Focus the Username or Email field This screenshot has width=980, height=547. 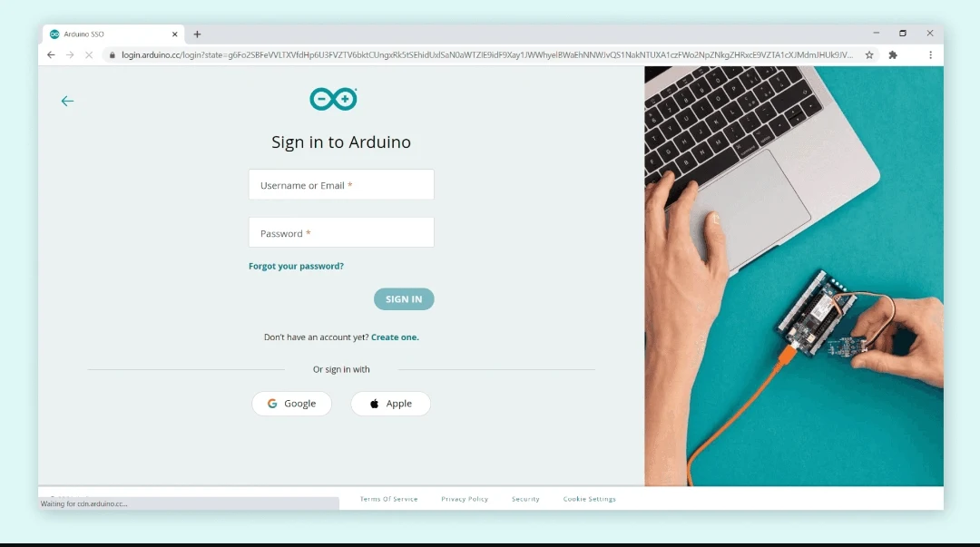[341, 184]
